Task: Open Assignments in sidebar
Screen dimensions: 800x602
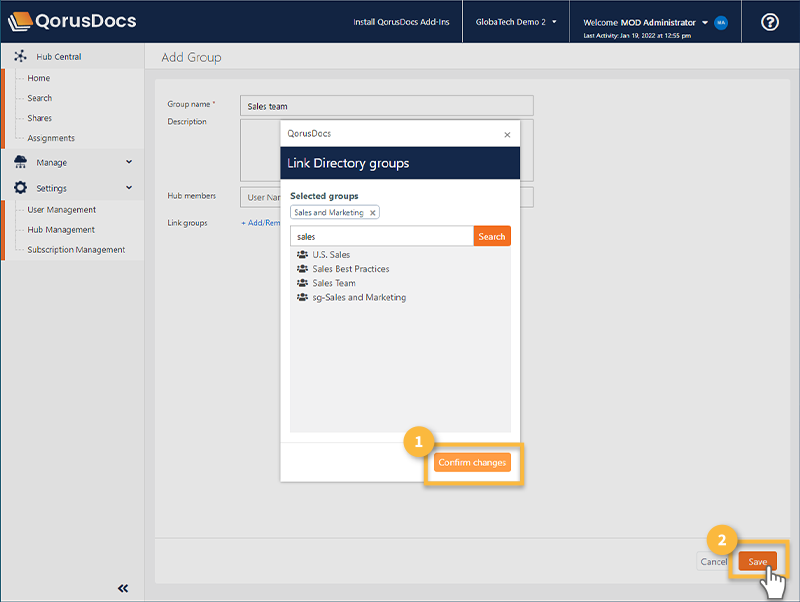Action: click(51, 138)
